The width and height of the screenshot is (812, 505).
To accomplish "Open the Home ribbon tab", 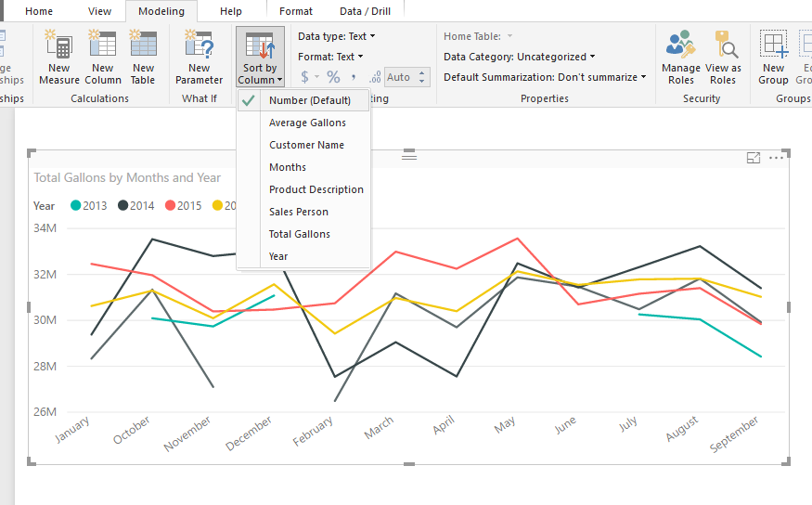I will tap(39, 11).
